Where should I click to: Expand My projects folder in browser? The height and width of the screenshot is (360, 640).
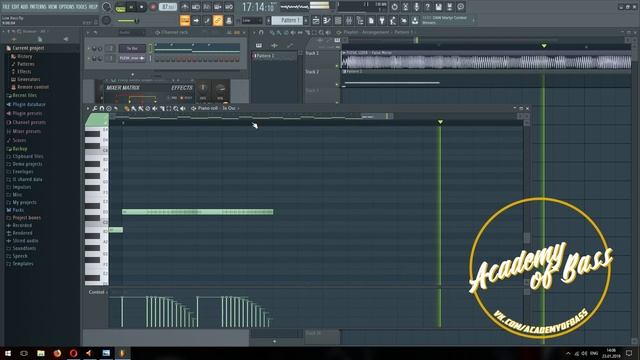tap(24, 202)
